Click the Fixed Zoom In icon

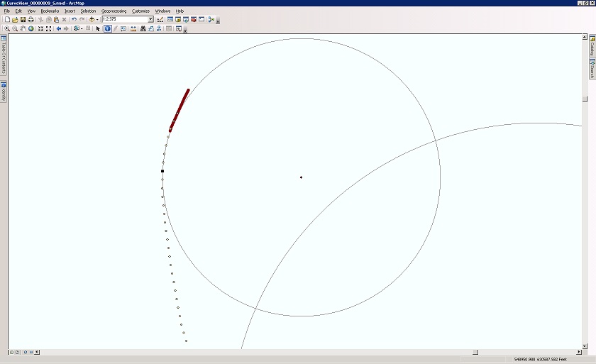point(40,28)
